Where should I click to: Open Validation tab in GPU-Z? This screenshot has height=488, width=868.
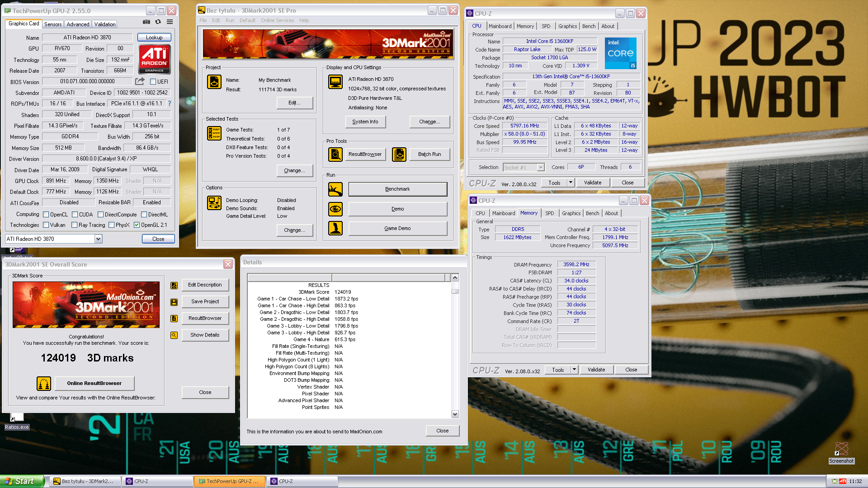point(105,24)
